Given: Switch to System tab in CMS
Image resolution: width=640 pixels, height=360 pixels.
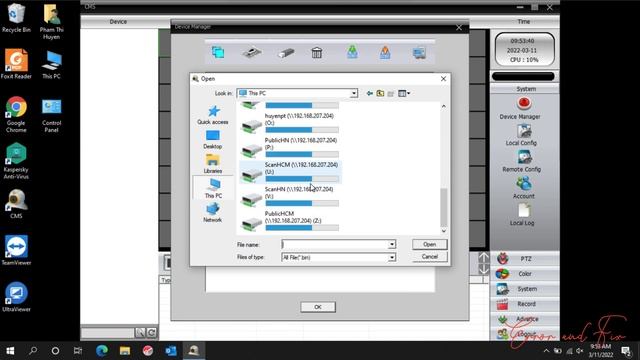Looking at the screenshot, I should (x=524, y=289).
